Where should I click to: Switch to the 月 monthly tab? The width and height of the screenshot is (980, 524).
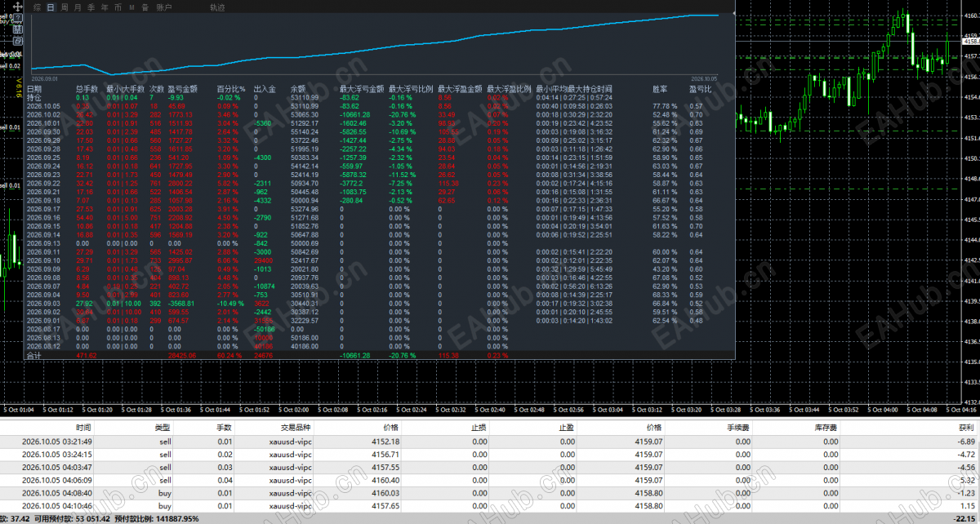78,7
